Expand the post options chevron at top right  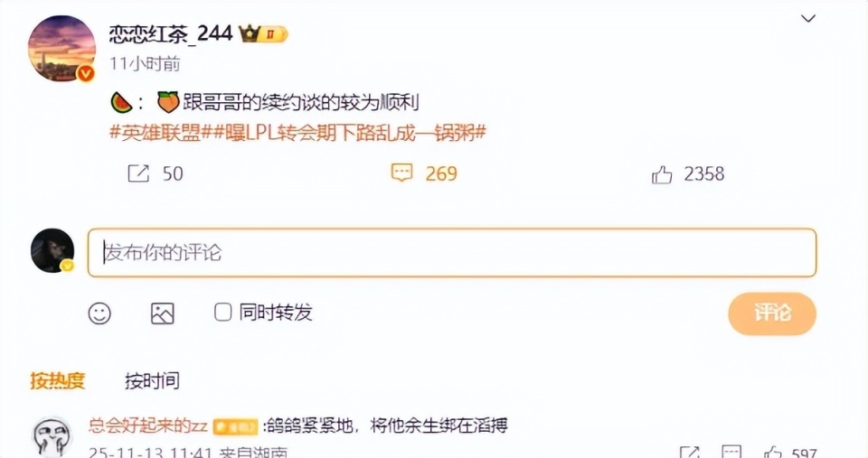pyautogui.click(x=808, y=19)
